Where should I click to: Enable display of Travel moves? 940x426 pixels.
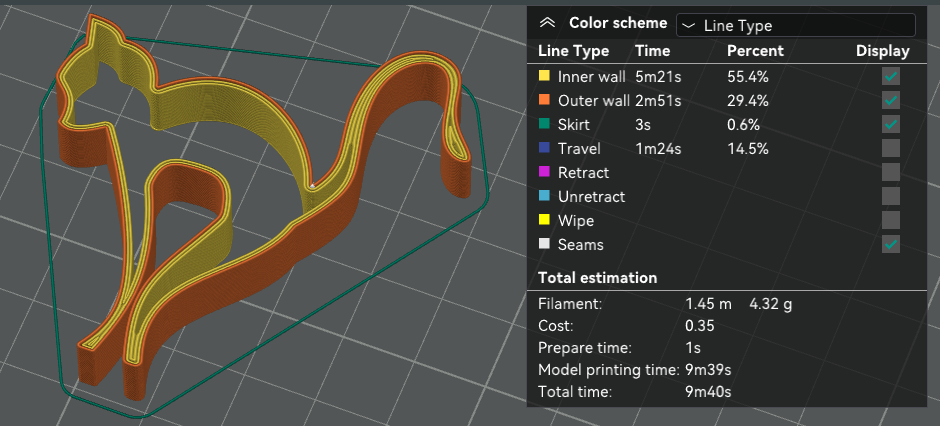pyautogui.click(x=890, y=148)
